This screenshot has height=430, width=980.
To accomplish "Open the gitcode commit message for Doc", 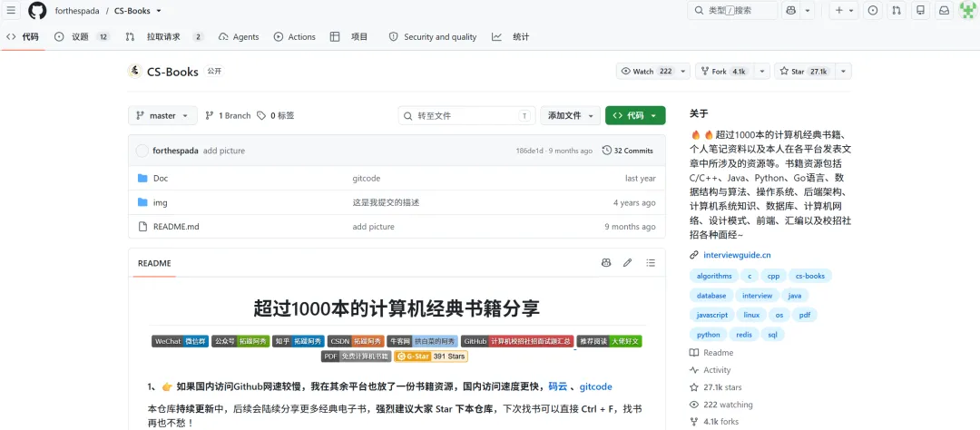I will 367,178.
